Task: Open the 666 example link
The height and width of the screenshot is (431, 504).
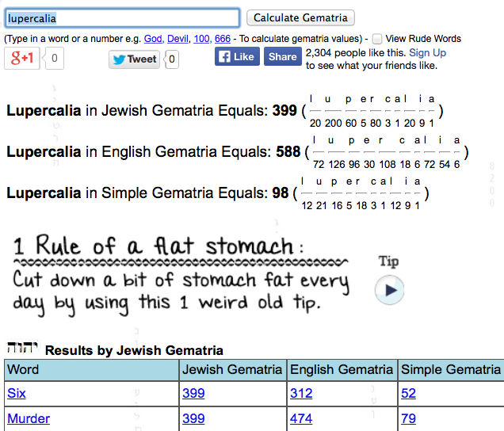Action: pyautogui.click(x=223, y=39)
